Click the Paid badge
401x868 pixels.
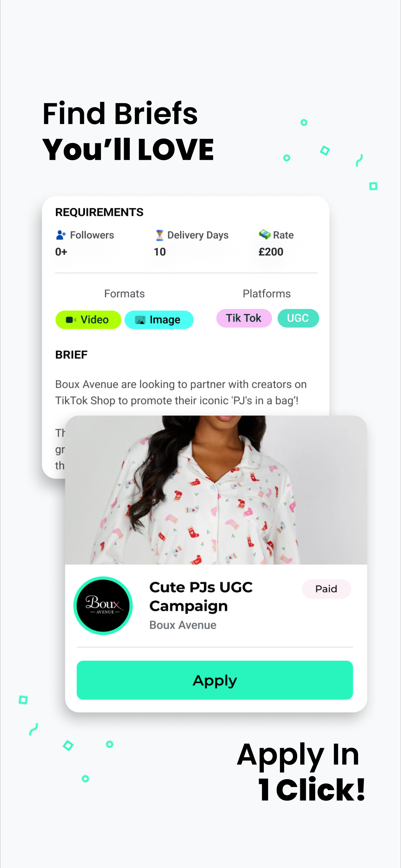click(x=326, y=589)
